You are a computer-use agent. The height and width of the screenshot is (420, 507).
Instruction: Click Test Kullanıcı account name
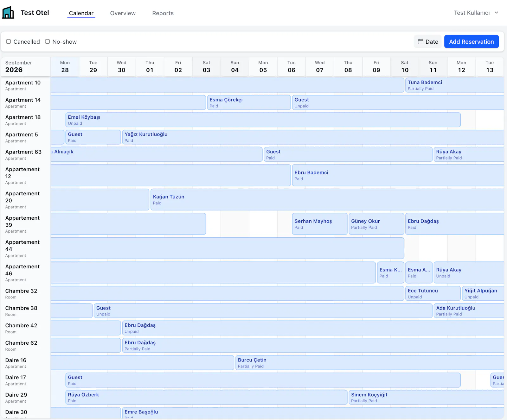(x=472, y=13)
